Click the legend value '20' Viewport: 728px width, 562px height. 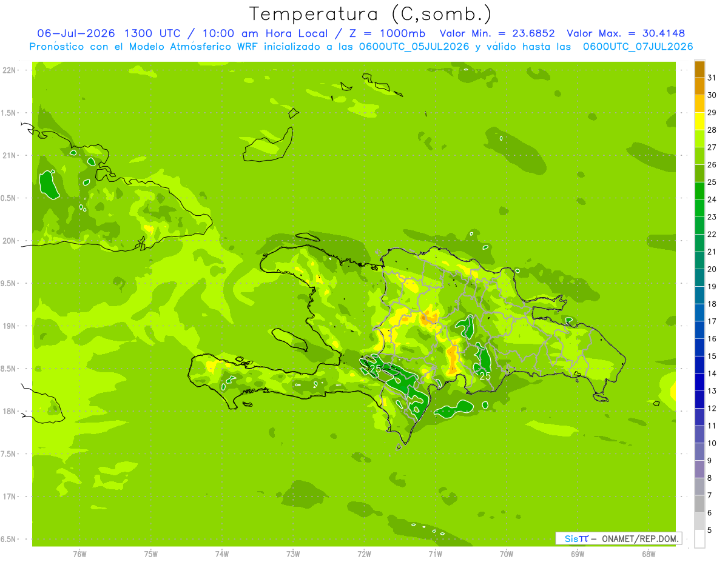click(712, 269)
